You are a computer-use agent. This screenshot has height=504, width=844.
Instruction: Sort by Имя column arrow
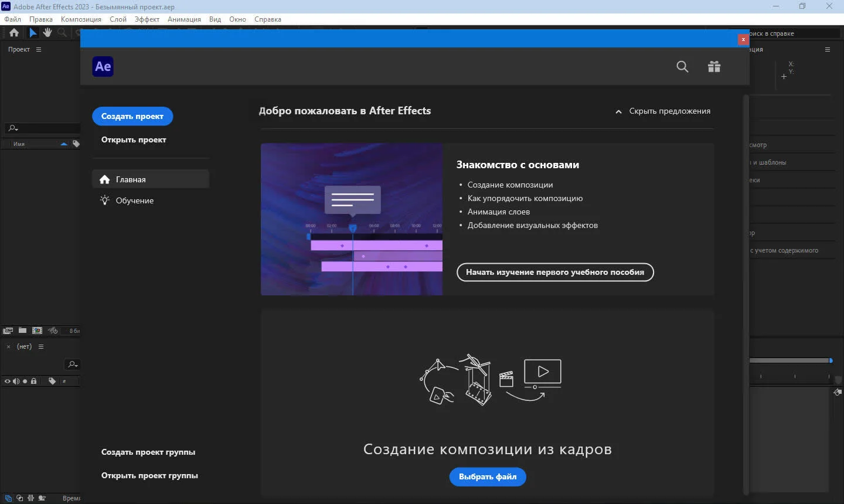64,144
